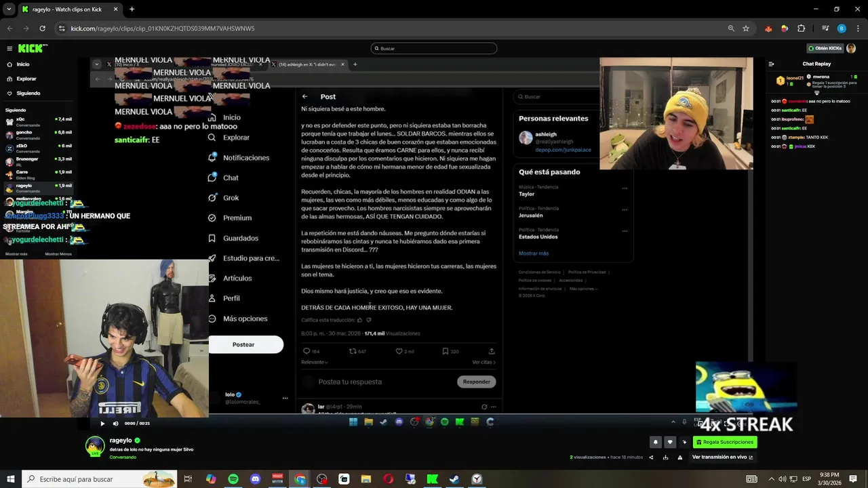Share the clip with the share icon
This screenshot has height=488, width=868.
coord(651,457)
